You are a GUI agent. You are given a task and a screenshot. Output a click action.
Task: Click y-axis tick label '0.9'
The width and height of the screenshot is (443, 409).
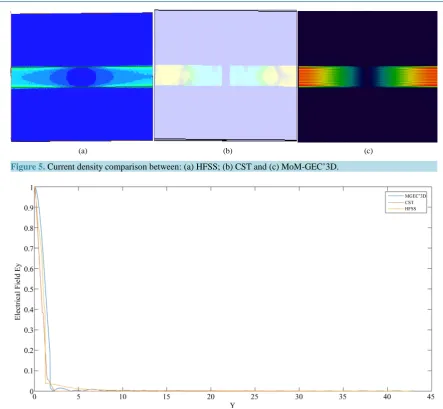coord(29,208)
